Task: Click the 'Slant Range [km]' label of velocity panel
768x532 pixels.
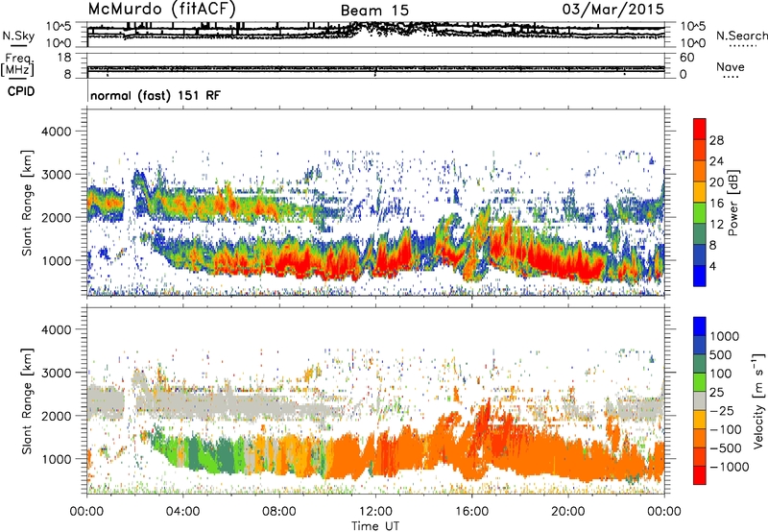Action: coord(27,401)
